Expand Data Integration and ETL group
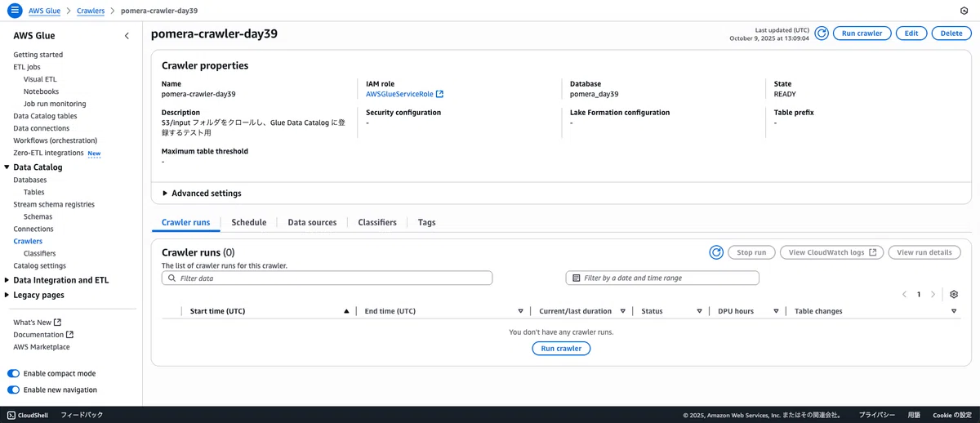 point(7,280)
